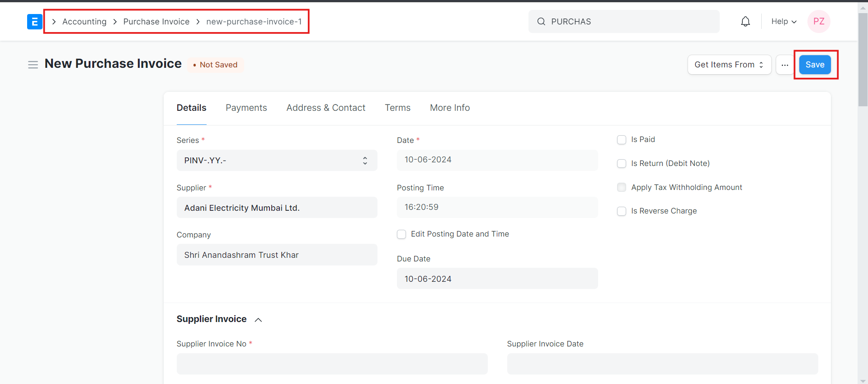Click the search bar containing PURCHAS
Screen dimensions: 868x384
(x=624, y=21)
